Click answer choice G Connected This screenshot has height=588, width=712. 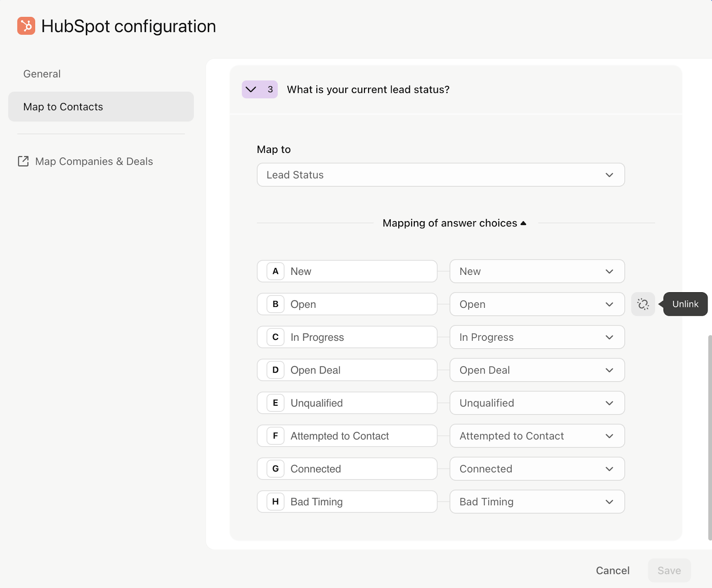pos(347,469)
